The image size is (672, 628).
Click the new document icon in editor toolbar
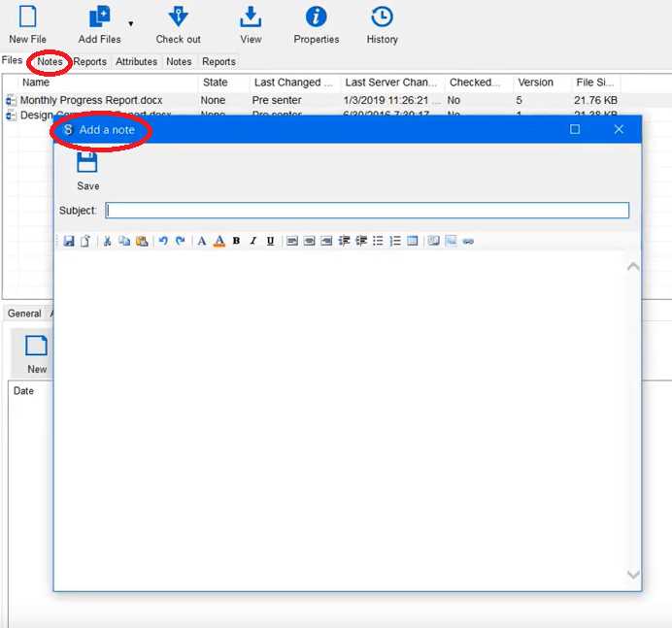point(85,241)
